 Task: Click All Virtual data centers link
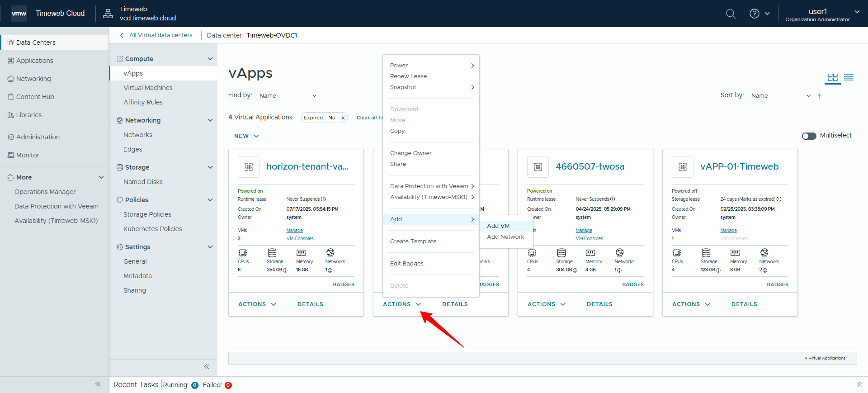point(160,35)
